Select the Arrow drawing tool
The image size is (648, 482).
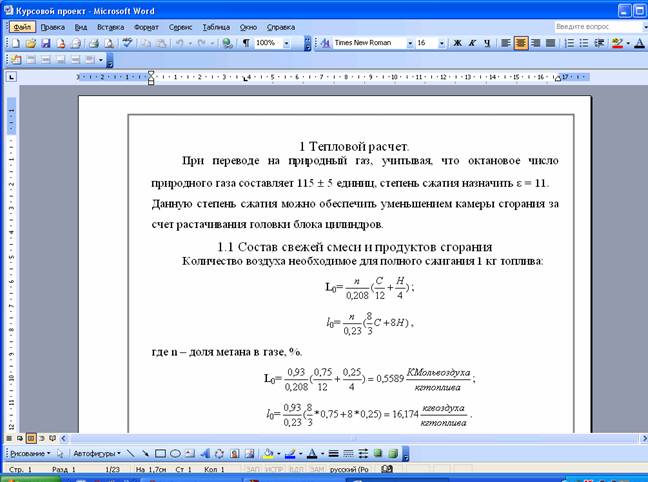145,453
